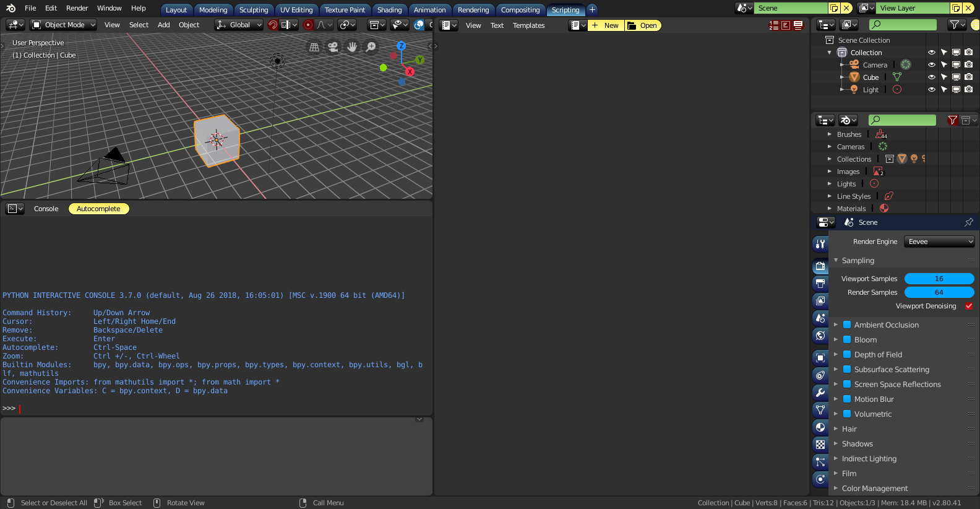The image size is (980, 509).
Task: Click the New text button
Action: click(x=606, y=25)
